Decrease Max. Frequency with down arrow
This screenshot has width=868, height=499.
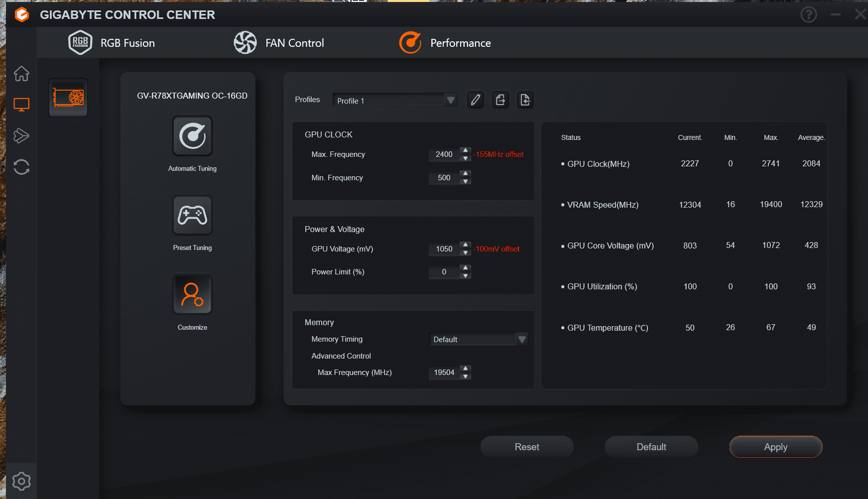(465, 158)
